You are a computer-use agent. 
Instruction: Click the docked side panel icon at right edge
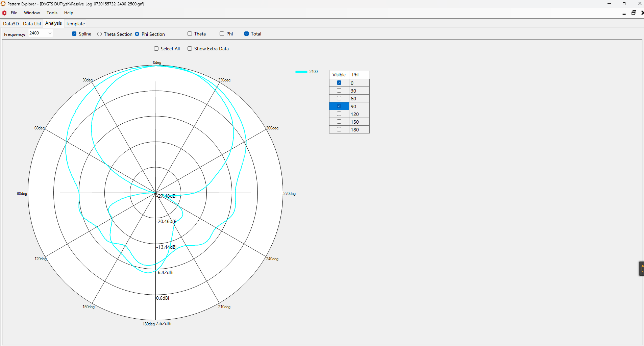coord(642,269)
